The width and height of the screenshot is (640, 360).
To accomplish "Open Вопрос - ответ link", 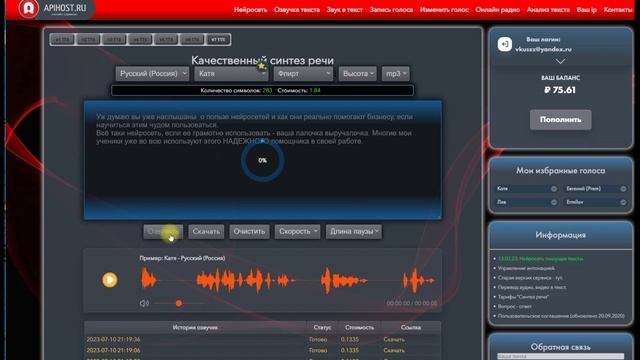I will coord(515,306).
